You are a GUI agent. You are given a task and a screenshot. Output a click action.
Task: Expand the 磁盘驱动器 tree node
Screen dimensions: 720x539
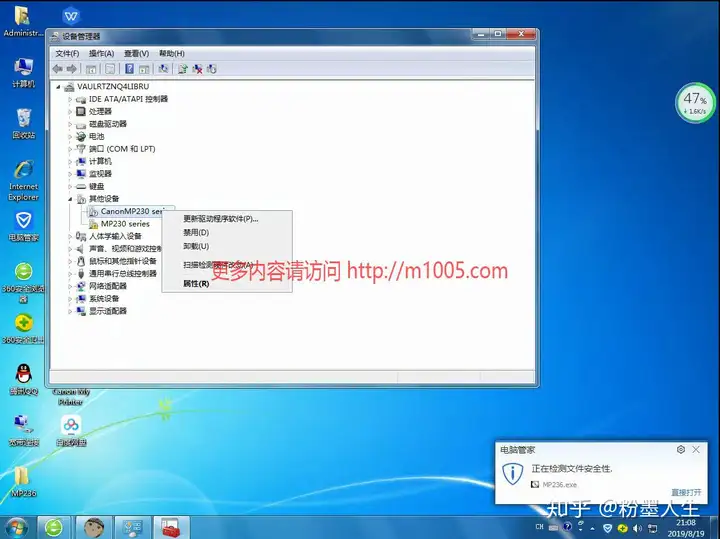[70, 124]
